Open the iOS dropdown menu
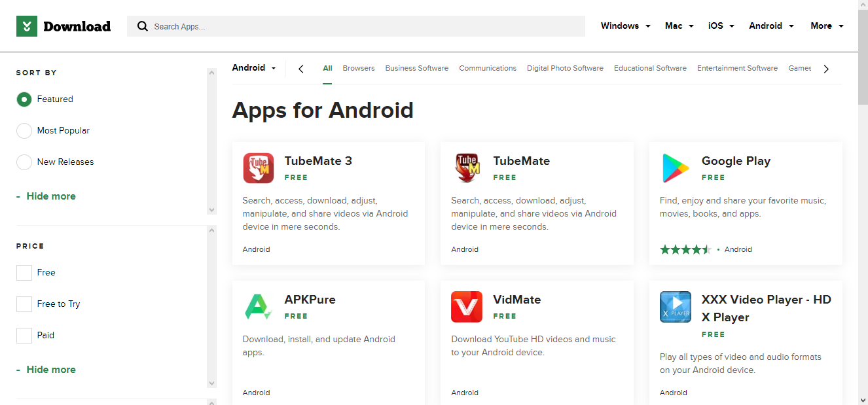868x405 pixels. (x=721, y=26)
